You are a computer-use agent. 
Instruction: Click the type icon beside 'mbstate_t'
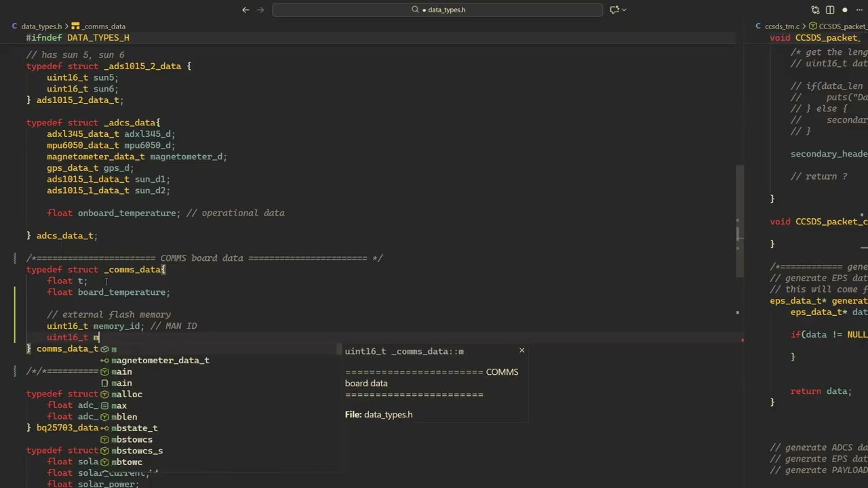(x=104, y=428)
